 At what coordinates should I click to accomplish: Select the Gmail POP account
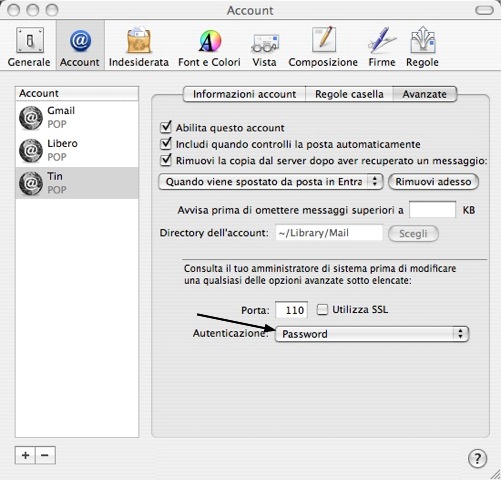(77, 117)
